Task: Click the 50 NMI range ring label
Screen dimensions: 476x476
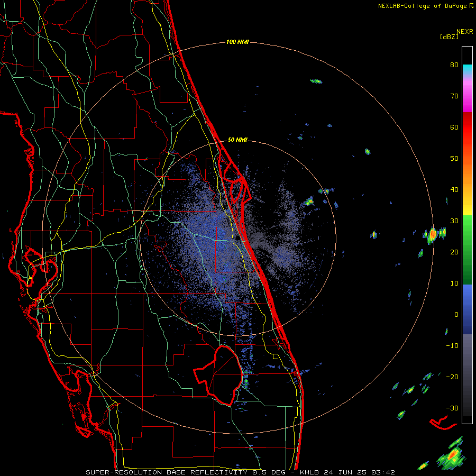Action: 237,140
